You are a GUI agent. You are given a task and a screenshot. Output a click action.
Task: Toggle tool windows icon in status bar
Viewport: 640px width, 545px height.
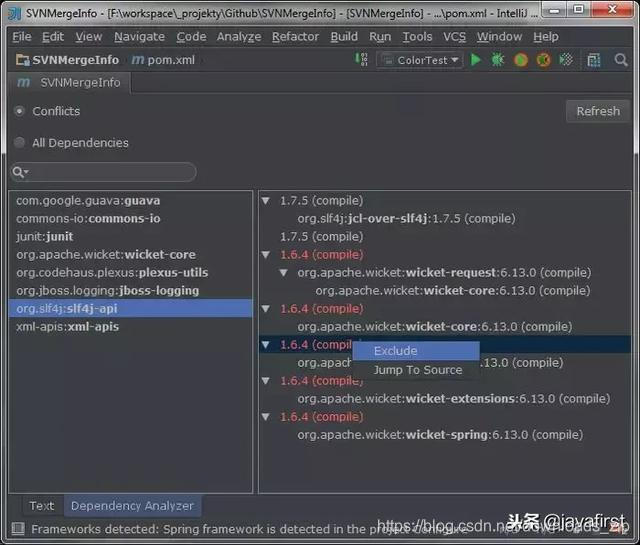(18, 529)
